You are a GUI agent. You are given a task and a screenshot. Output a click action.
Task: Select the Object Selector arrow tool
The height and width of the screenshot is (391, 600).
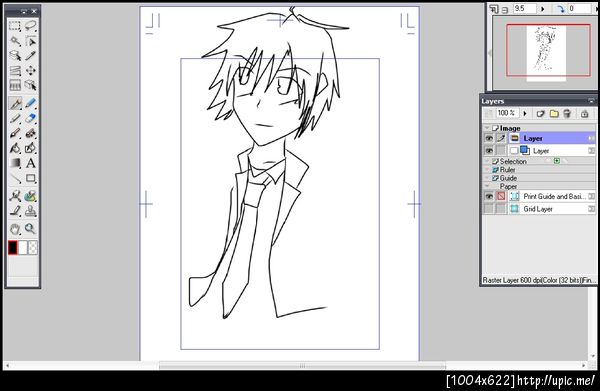(31, 41)
